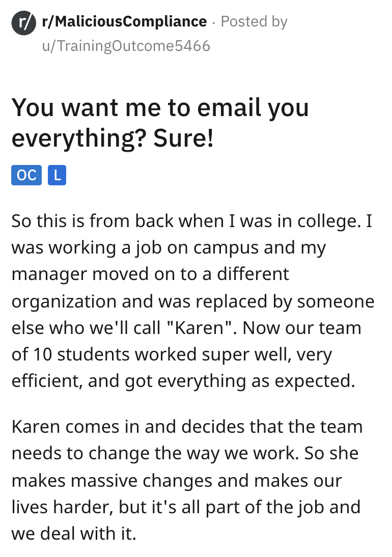Click the line starting "Karen comes in and decides"
Screen dimensions: 392x557
tap(186, 426)
